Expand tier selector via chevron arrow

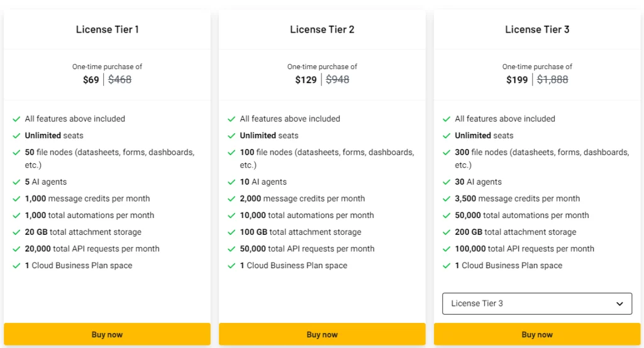[619, 303]
